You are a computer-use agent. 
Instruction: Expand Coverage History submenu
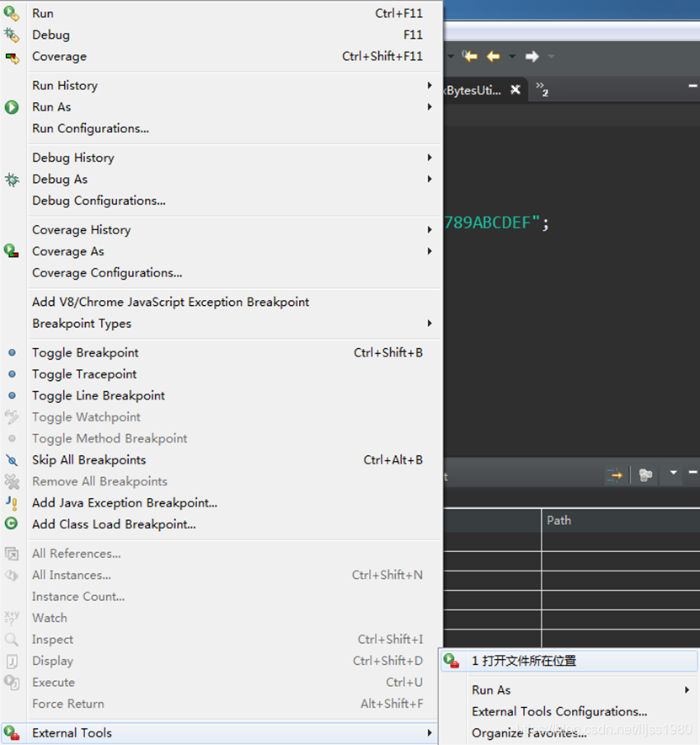[x=430, y=229]
